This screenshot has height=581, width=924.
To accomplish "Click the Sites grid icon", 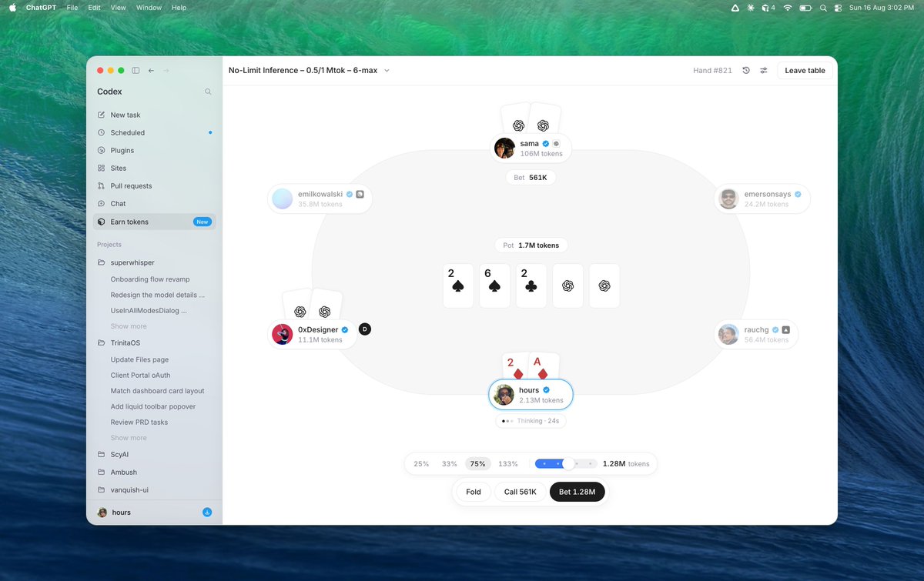I will click(102, 168).
